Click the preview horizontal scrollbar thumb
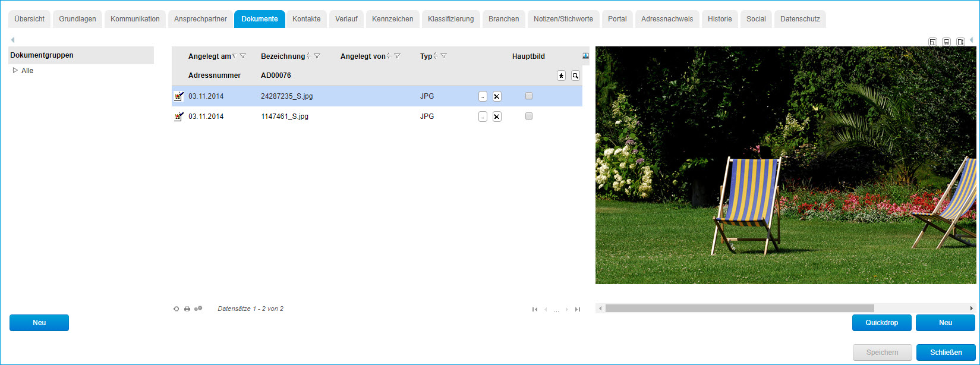The width and height of the screenshot is (980, 365). click(740, 309)
